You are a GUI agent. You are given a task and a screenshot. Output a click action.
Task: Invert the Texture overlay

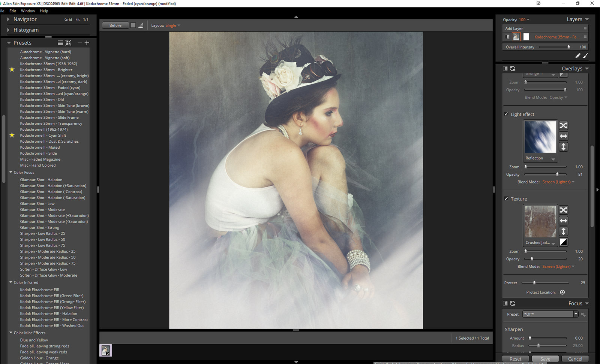[563, 242]
